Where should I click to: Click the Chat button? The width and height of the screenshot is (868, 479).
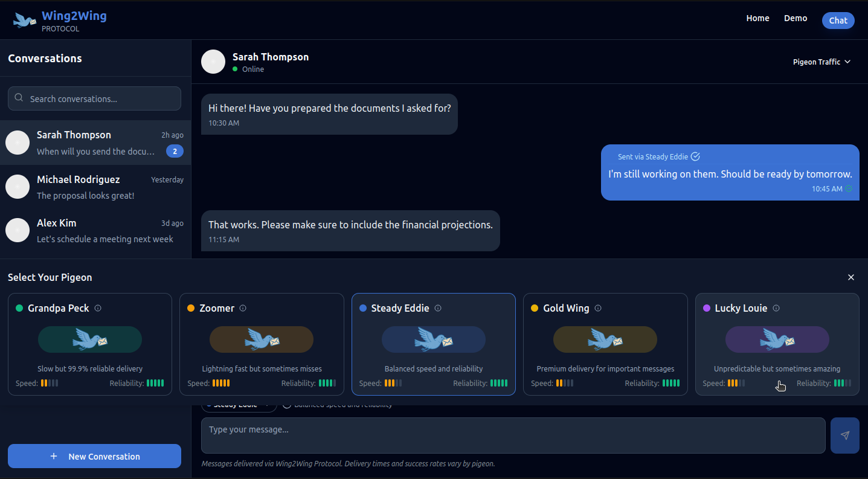(838, 20)
